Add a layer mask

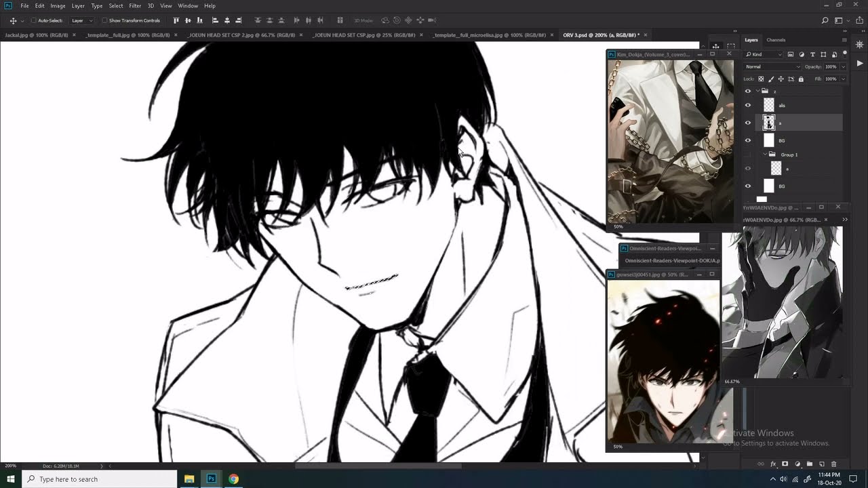click(785, 464)
